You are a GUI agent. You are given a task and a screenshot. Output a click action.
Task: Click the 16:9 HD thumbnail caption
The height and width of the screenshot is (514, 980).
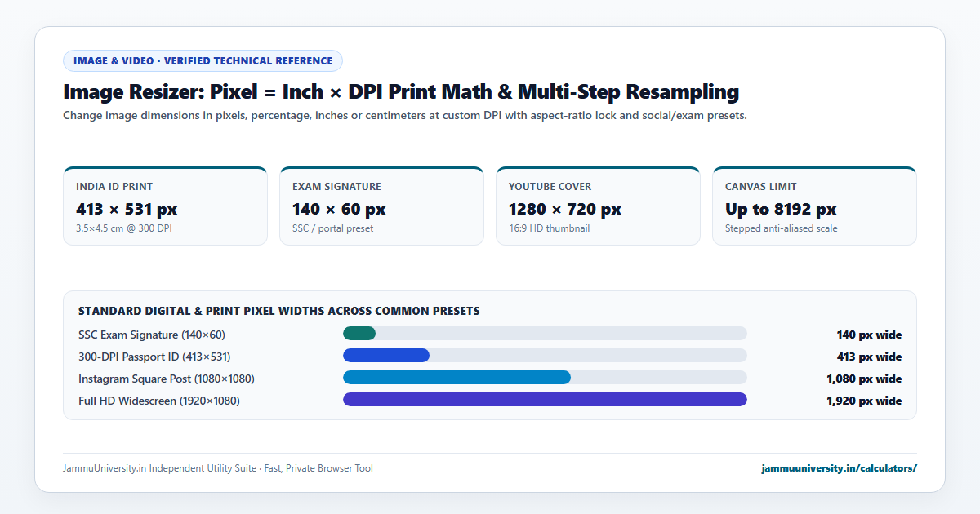click(549, 228)
